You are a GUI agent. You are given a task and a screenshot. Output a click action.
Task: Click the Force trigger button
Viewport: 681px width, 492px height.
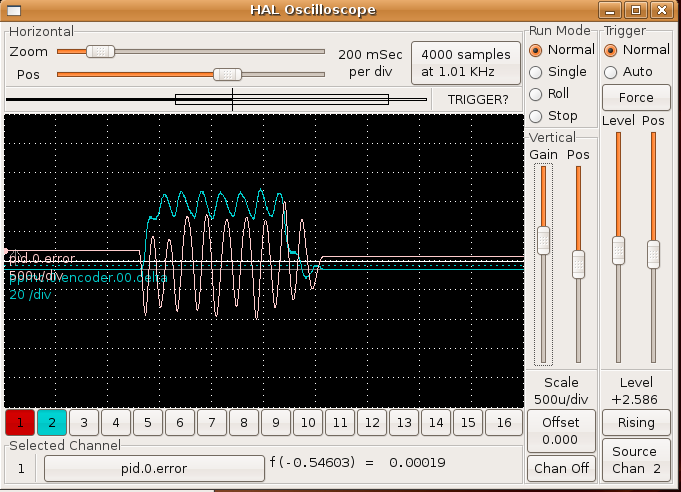[x=636, y=97]
